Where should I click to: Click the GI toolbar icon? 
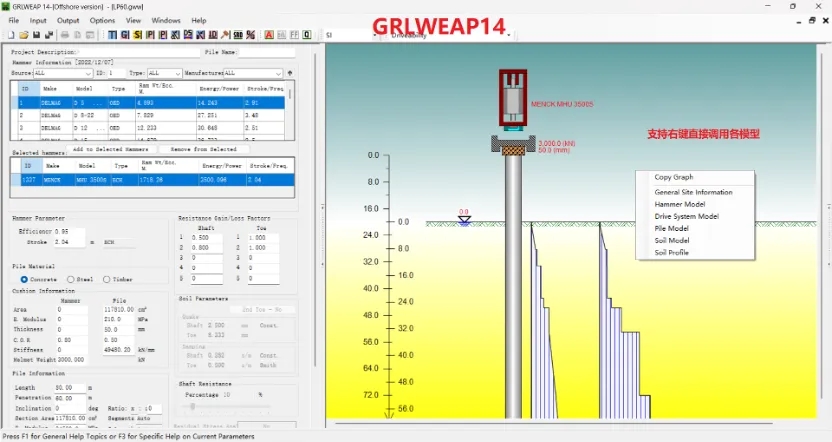124,35
